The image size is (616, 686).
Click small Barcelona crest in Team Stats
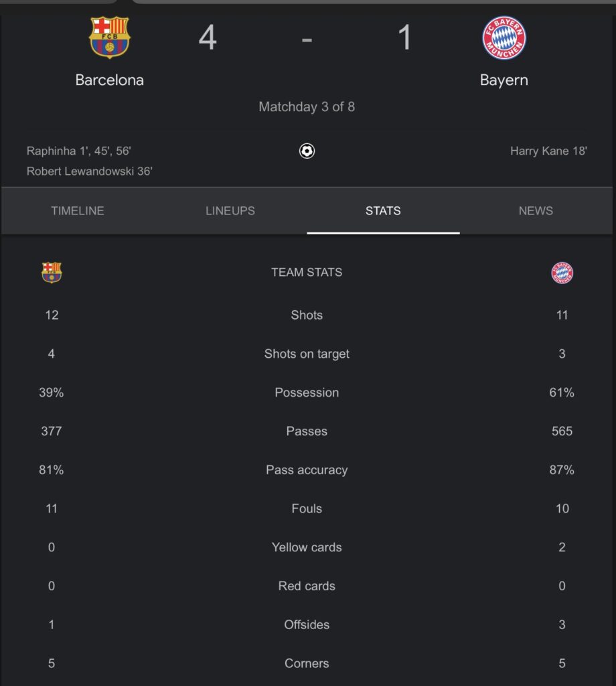click(52, 273)
